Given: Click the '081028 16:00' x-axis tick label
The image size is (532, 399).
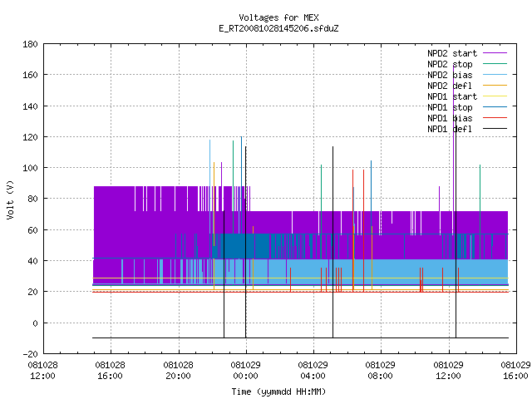Looking at the screenshot, I should 111,371.
